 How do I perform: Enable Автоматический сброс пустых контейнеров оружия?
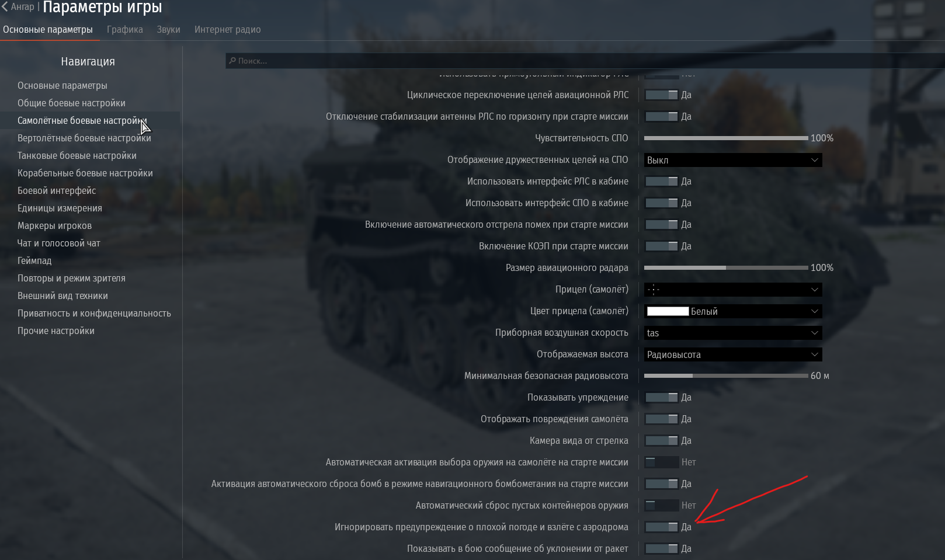click(x=662, y=506)
